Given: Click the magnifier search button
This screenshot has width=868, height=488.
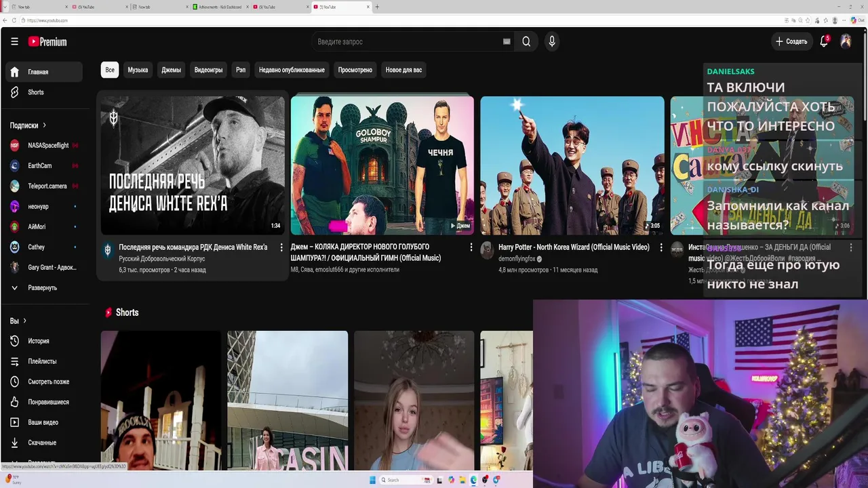Looking at the screenshot, I should click(x=526, y=41).
